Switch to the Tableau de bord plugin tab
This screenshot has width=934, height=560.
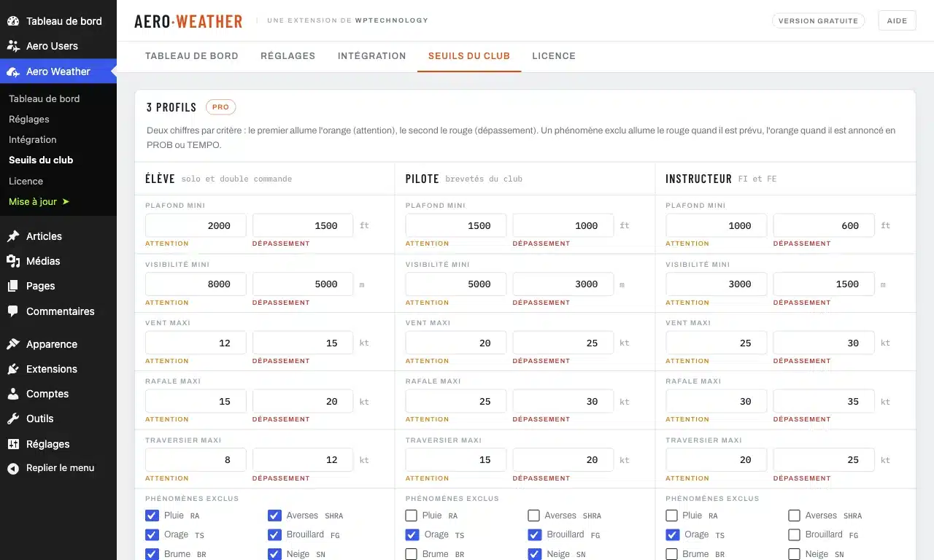pyautogui.click(x=192, y=56)
